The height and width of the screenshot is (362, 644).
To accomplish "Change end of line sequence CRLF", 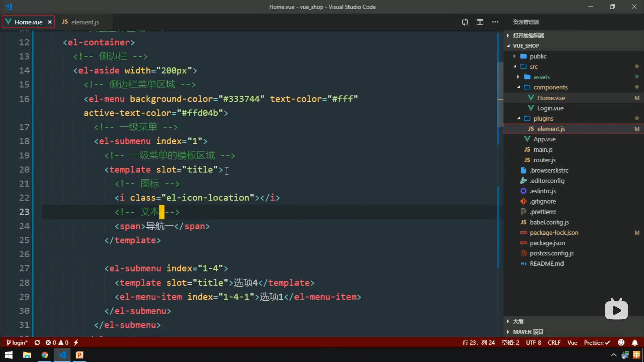I will point(554,343).
